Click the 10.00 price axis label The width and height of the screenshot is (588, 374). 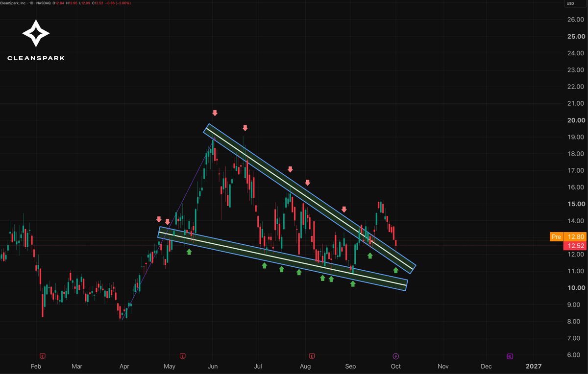[577, 287]
